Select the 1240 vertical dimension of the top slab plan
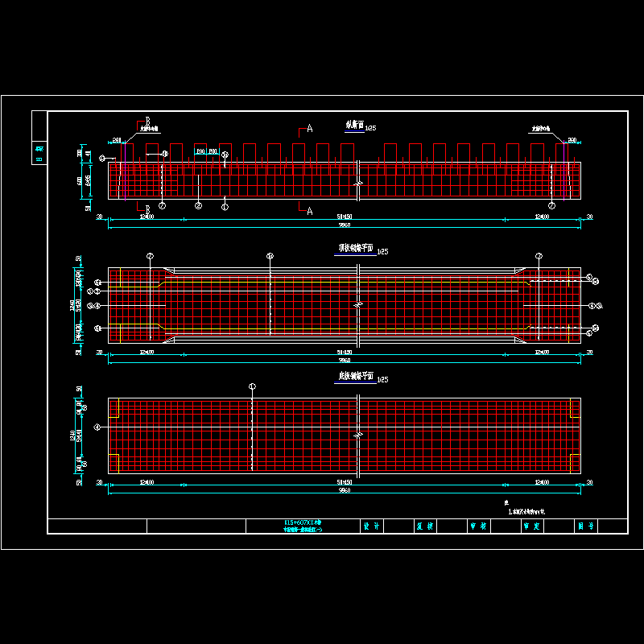This screenshot has height=644, width=644. click(x=72, y=305)
